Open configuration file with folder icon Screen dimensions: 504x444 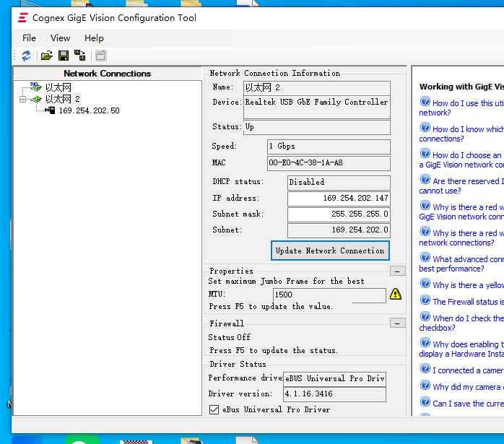tap(47, 56)
